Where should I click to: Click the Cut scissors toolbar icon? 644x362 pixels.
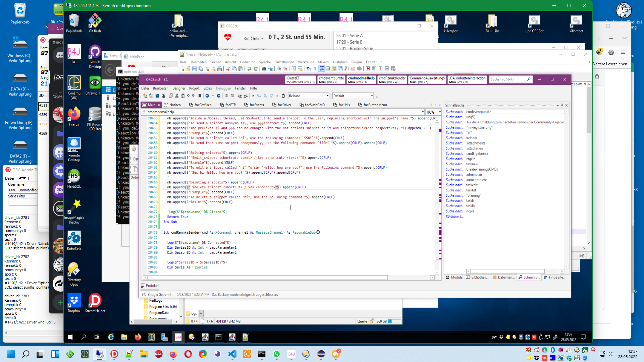(x=177, y=96)
